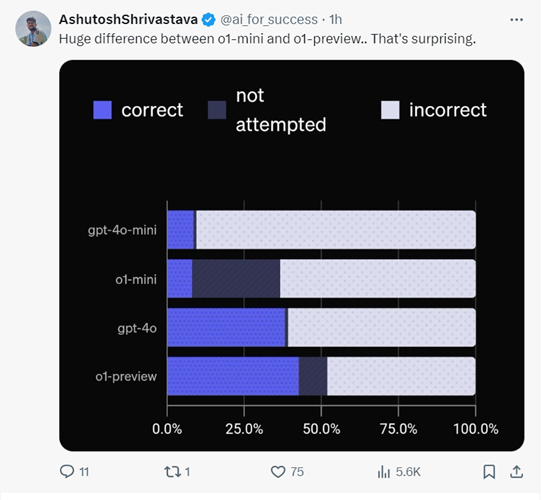Click the o1-preview correct bar segment

(233, 376)
